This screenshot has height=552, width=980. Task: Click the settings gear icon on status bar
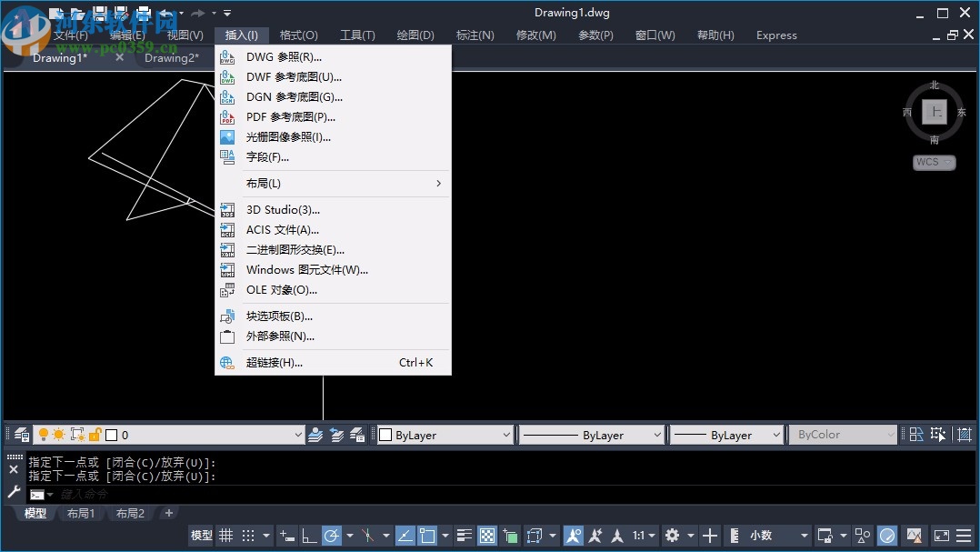670,535
